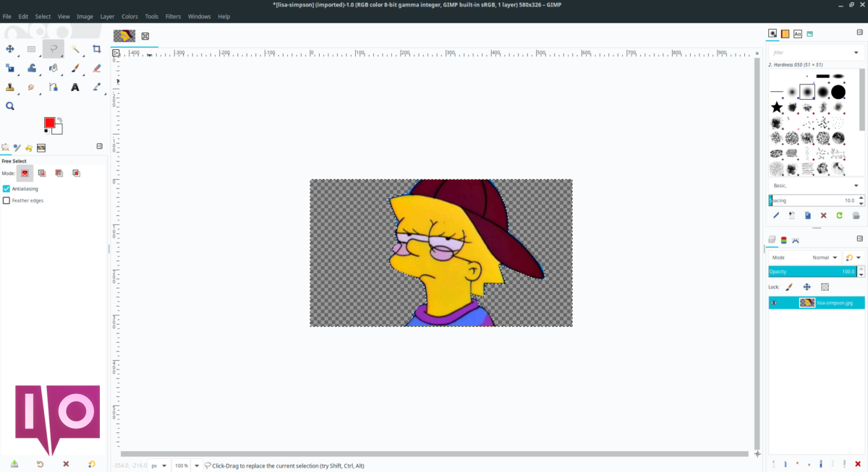This screenshot has height=472, width=868.
Task: Click the white background color swatch
Action: pyautogui.click(x=58, y=130)
